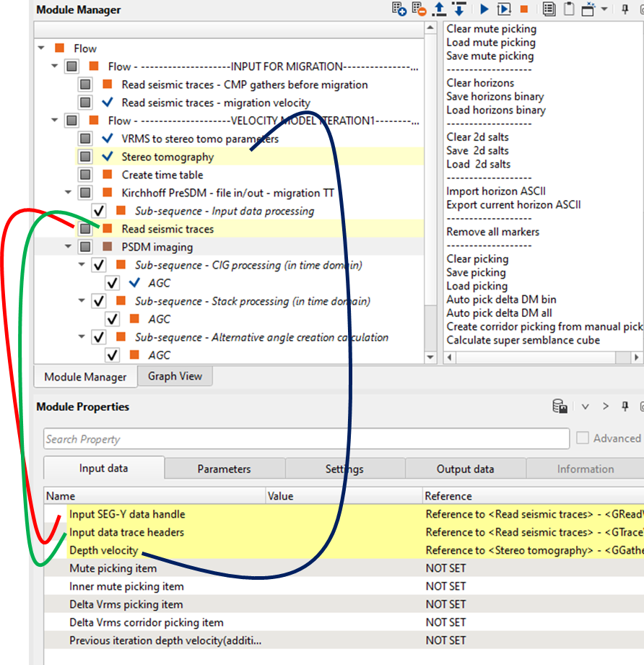Screen dimensions: 644x665
Task: Click the save database icon in Module Properties
Action: [x=560, y=407]
